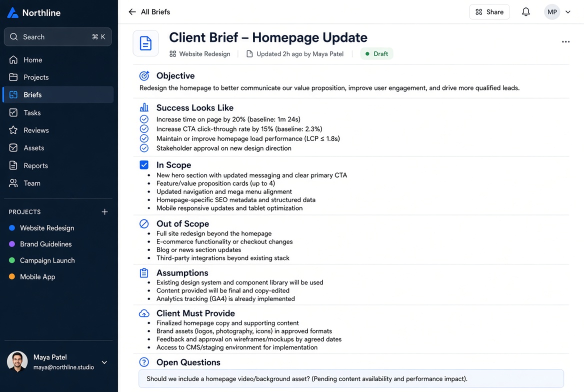584x392 pixels.
Task: Open the Home menu item
Action: [x=58, y=59]
